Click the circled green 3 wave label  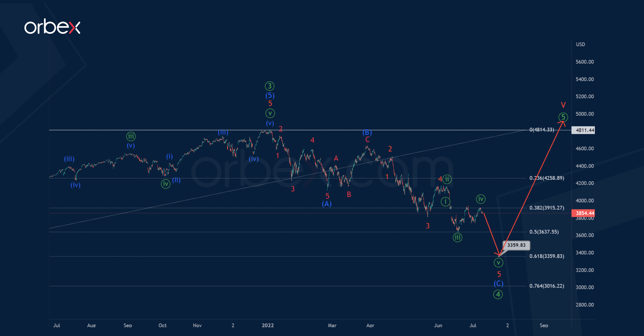point(270,86)
